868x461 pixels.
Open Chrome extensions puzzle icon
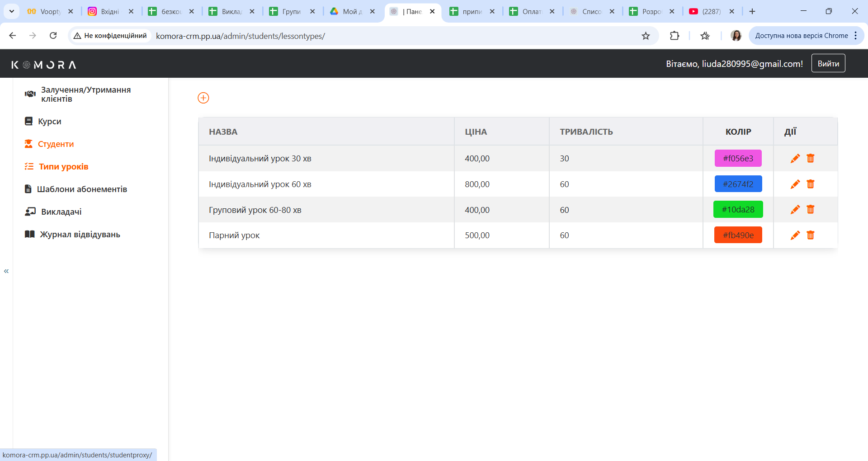click(674, 36)
